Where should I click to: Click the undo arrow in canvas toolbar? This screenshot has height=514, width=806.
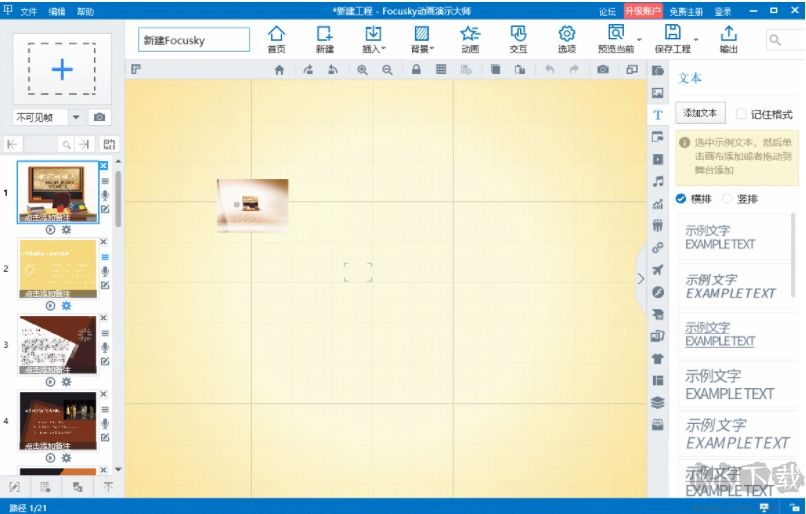point(549,69)
